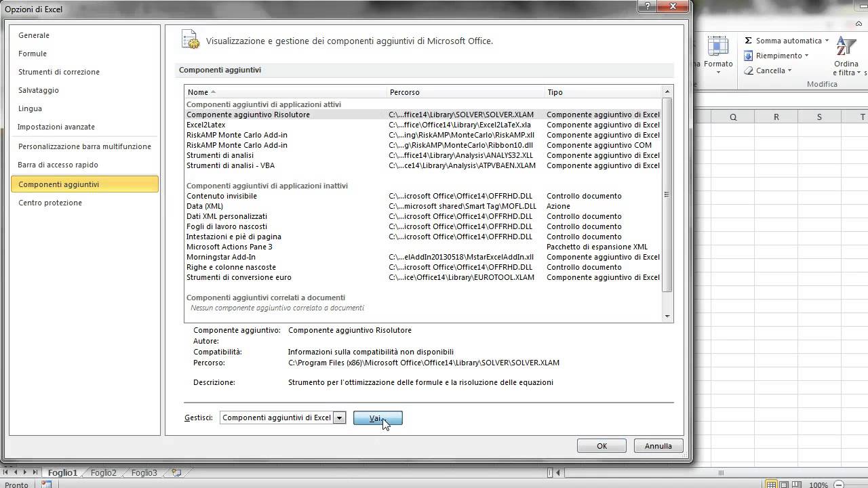The height and width of the screenshot is (488, 868).
Task: Open the Impostazioni avanzate category
Action: (x=85, y=127)
